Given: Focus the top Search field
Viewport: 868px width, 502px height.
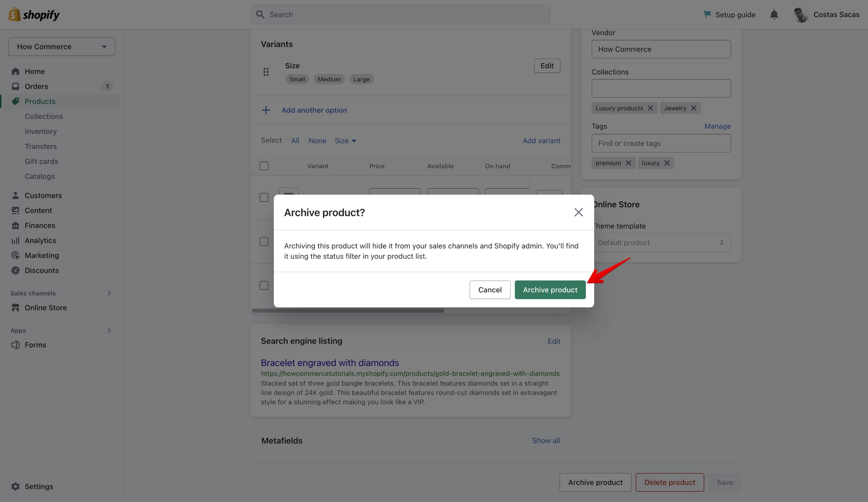Looking at the screenshot, I should coord(400,14).
